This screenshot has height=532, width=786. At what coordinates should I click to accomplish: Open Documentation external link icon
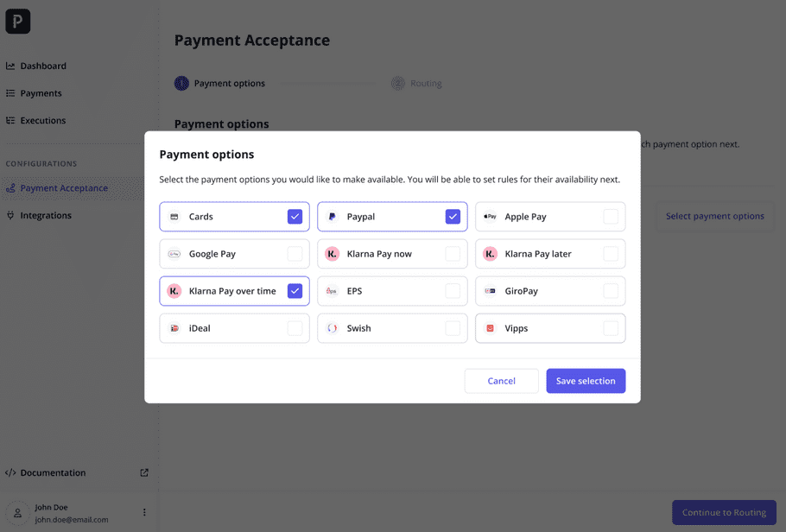[144, 472]
